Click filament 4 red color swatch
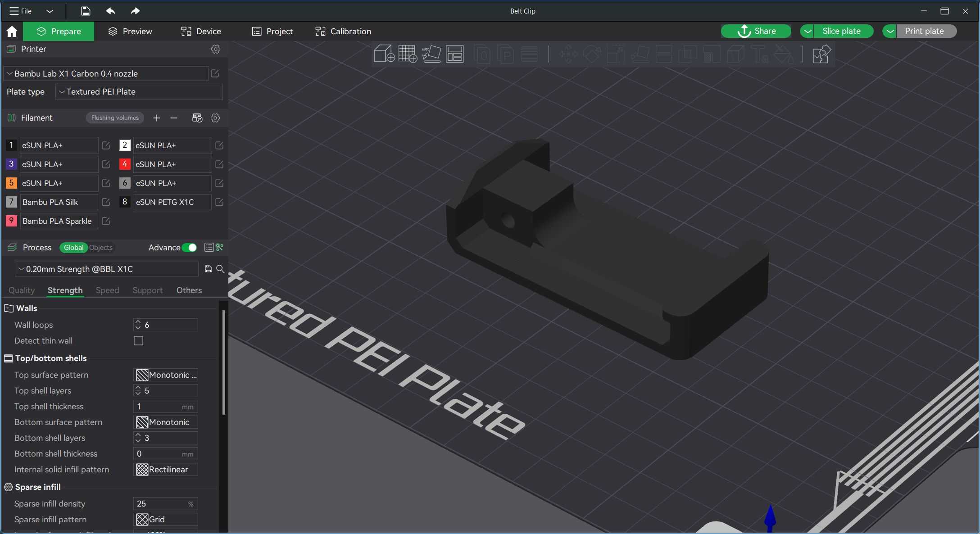The width and height of the screenshot is (980, 534). tap(125, 164)
